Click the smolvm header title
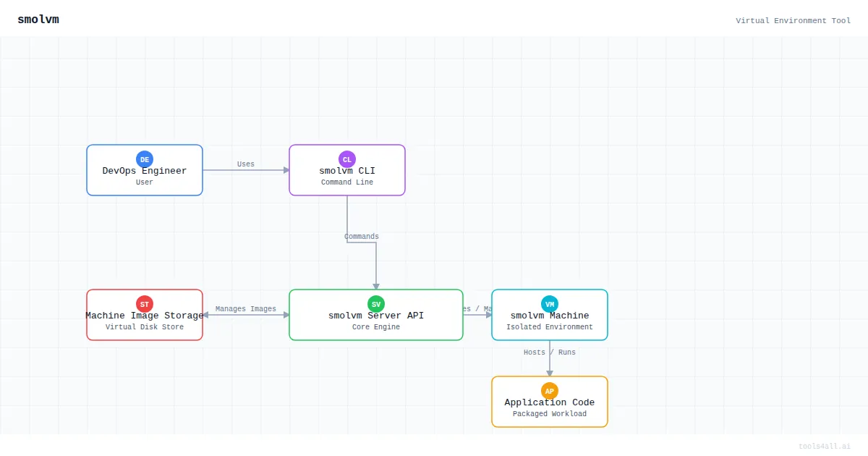Viewport: 868px width, 456px height. [38, 20]
